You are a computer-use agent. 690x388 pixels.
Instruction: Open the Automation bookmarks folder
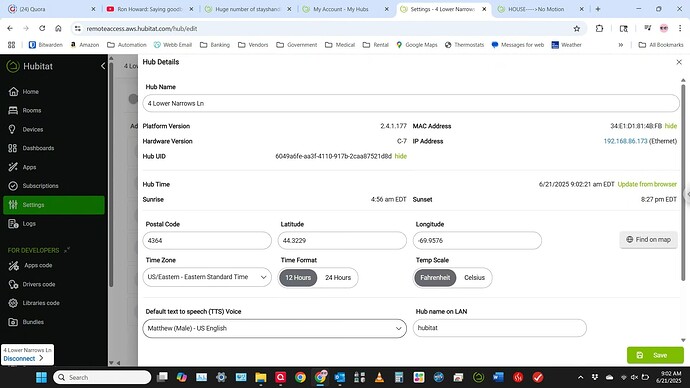coord(127,45)
